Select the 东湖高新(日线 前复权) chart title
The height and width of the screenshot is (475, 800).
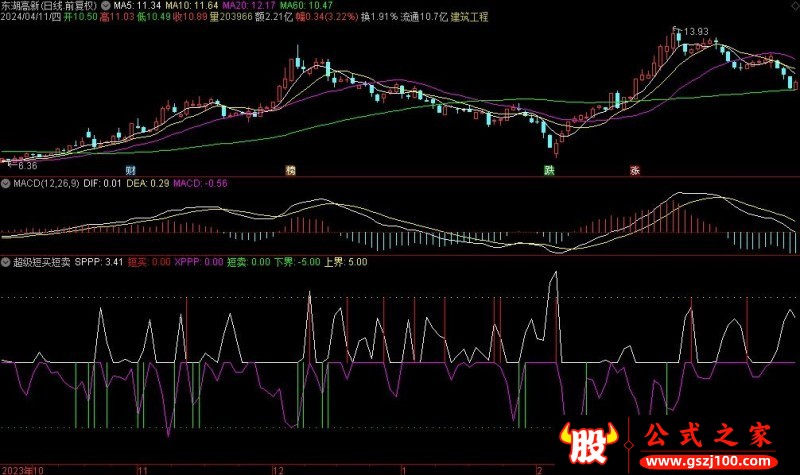(49, 6)
